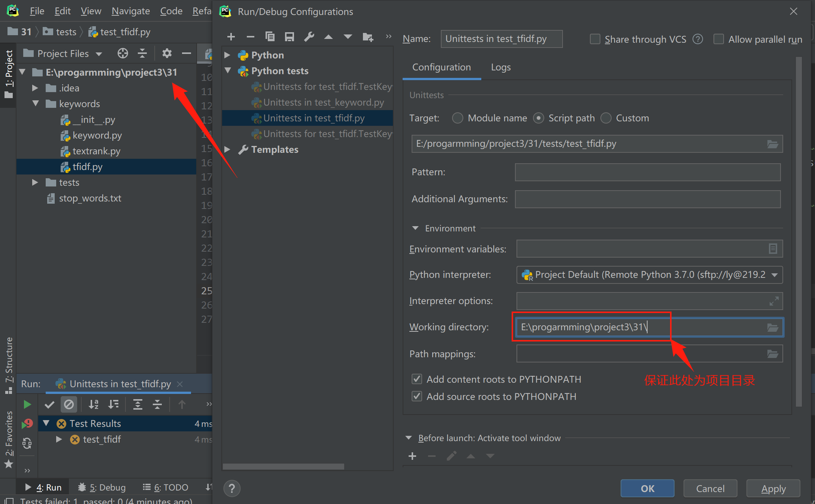Click the copy configuration icon
815x504 pixels.
[270, 37]
